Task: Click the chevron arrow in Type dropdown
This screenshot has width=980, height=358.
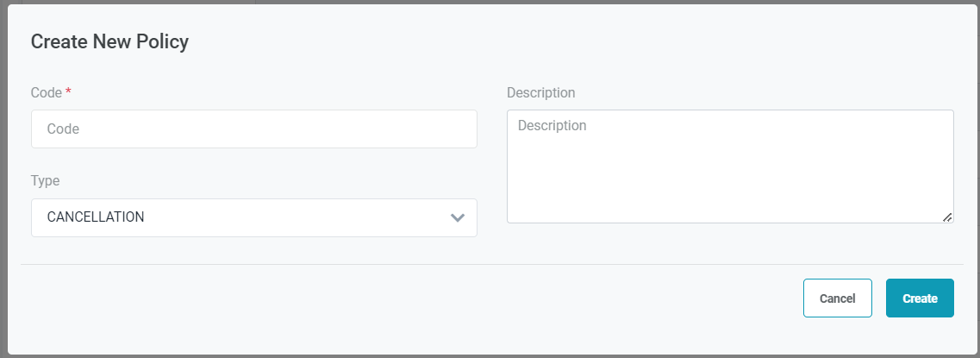Action: pyautogui.click(x=458, y=217)
